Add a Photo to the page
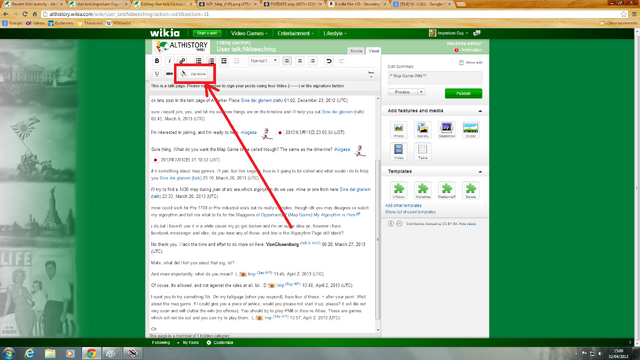This screenshot has width=640, height=360. (x=398, y=130)
